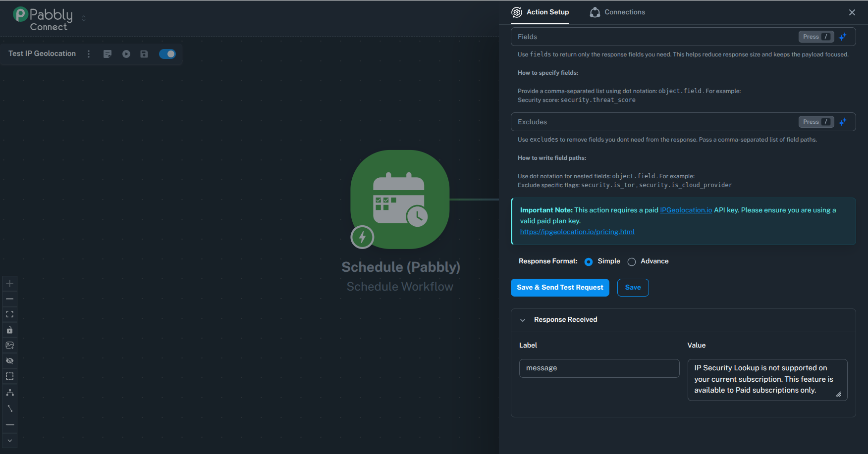
Task: Select the Advance response format
Action: point(632,262)
